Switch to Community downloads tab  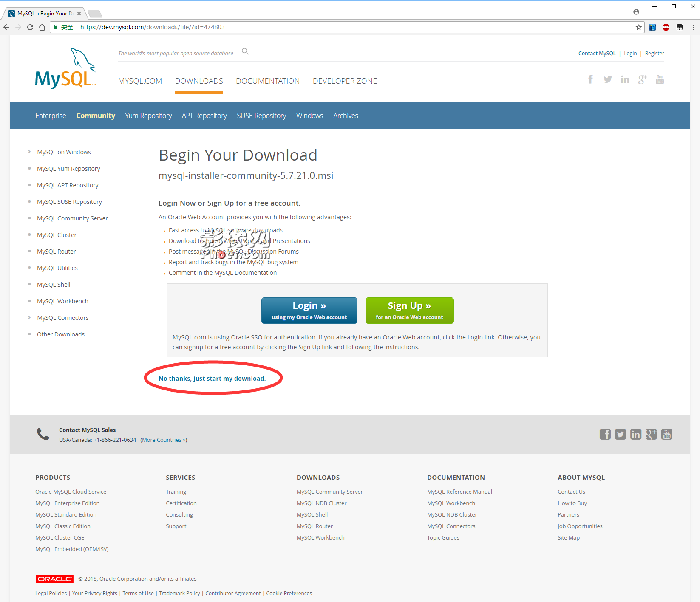(96, 116)
